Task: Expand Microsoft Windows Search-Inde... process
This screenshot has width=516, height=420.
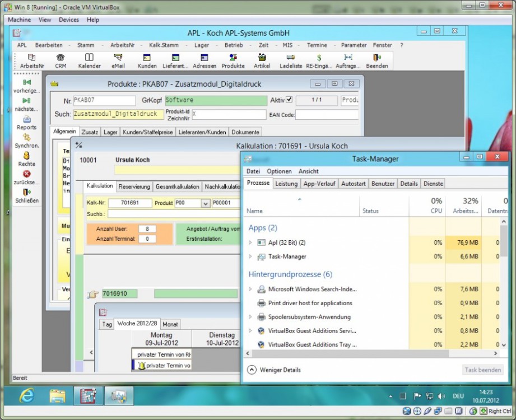Action: point(250,289)
